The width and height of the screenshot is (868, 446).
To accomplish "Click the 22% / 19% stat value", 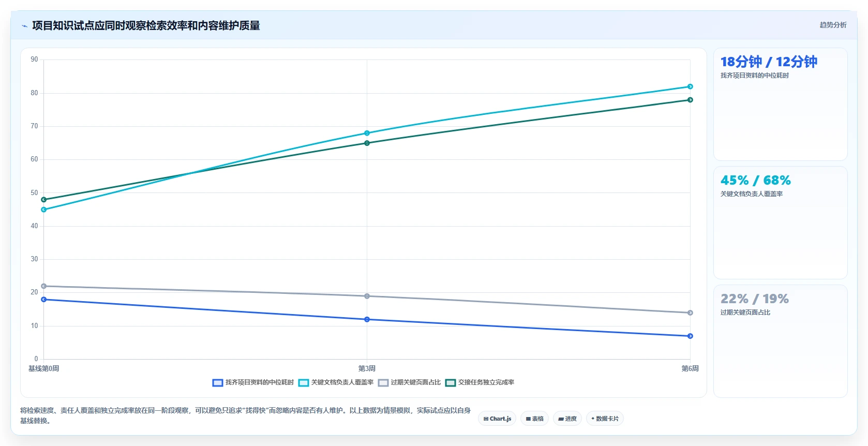I will pyautogui.click(x=755, y=299).
